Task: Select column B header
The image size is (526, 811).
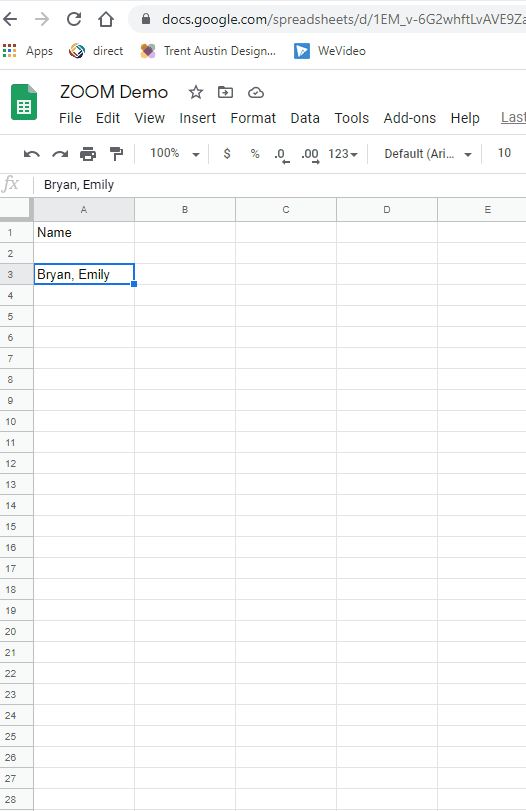Action: point(185,209)
